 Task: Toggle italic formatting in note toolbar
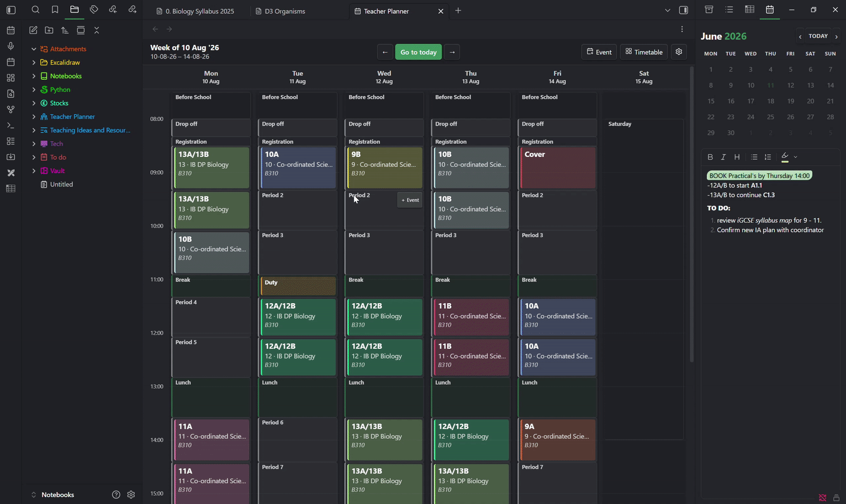coord(723,157)
